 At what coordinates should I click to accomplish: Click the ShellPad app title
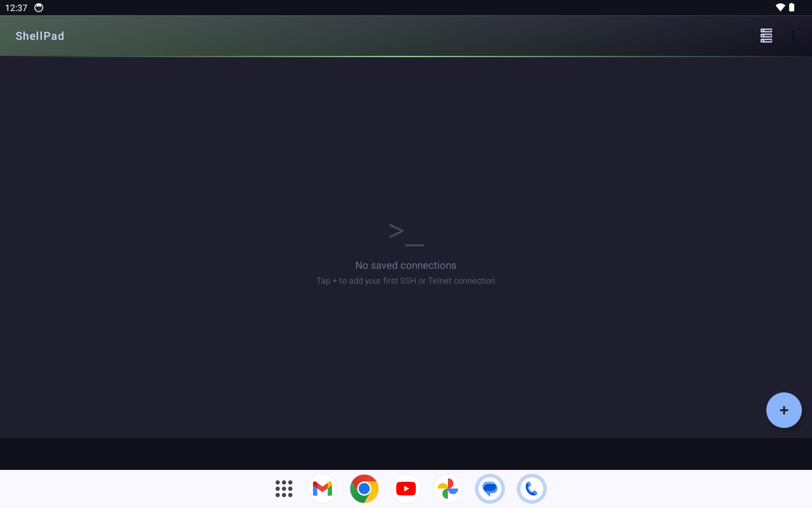pyautogui.click(x=40, y=36)
